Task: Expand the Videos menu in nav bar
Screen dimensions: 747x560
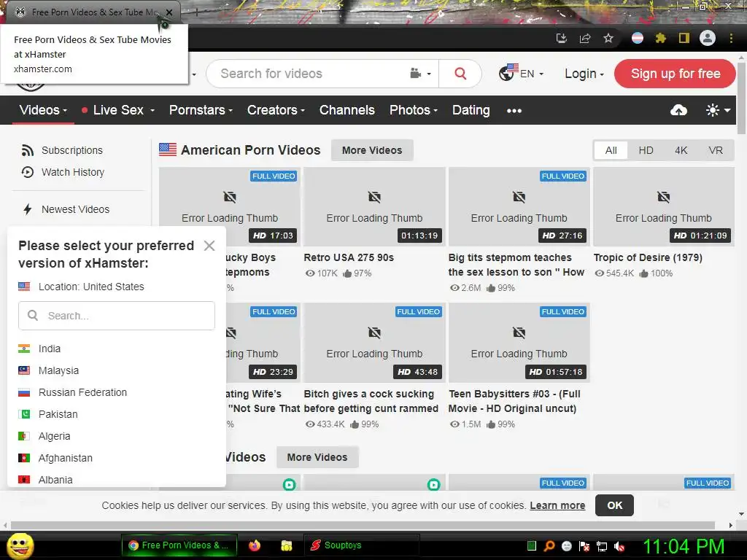Action: (x=43, y=110)
